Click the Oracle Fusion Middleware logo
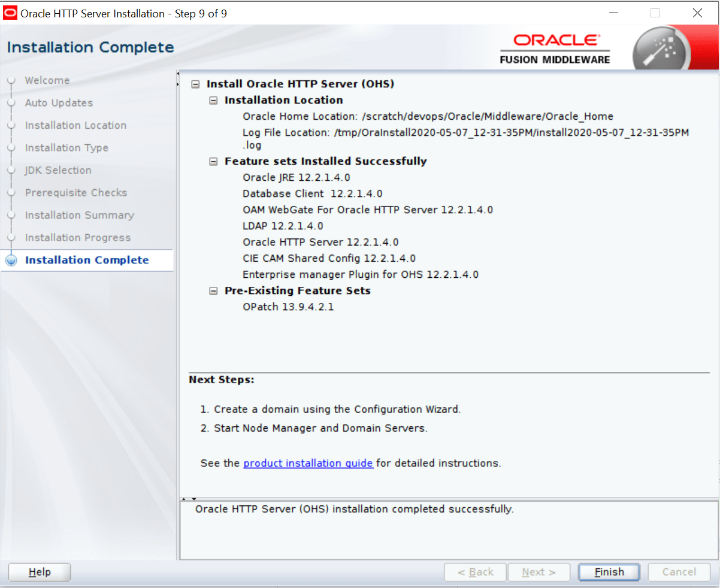Viewport: 720px width, 588px height. (555, 47)
